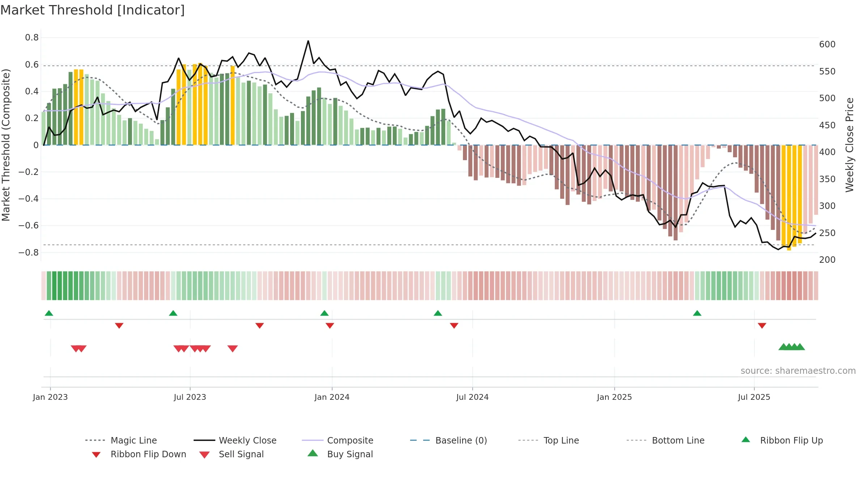Click the Ribbon Flip Up marker at Jan 2023
Screen dimensions: 868x488
tap(49, 313)
